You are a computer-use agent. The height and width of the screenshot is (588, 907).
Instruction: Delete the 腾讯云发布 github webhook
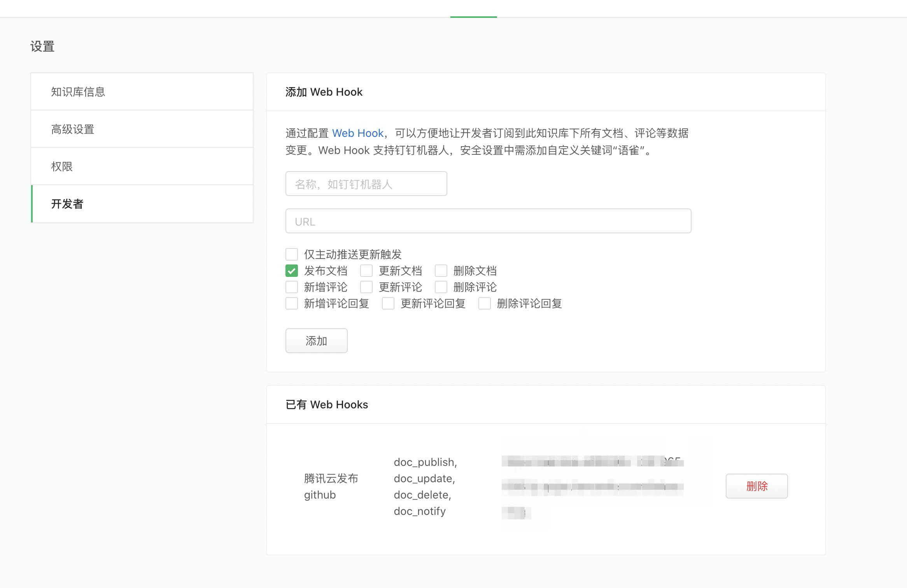tap(756, 486)
